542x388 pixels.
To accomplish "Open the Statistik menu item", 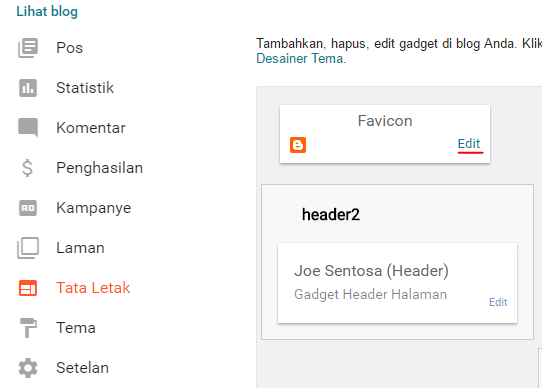I will [x=85, y=88].
